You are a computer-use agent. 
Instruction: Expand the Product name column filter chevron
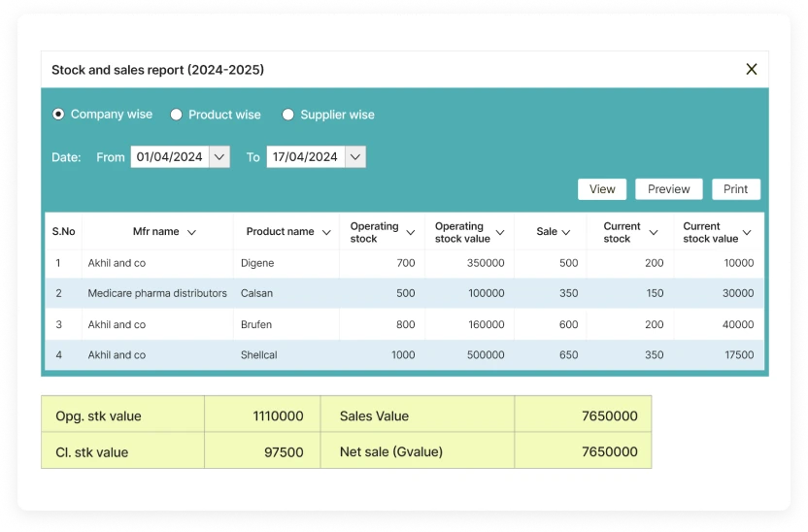coord(326,233)
